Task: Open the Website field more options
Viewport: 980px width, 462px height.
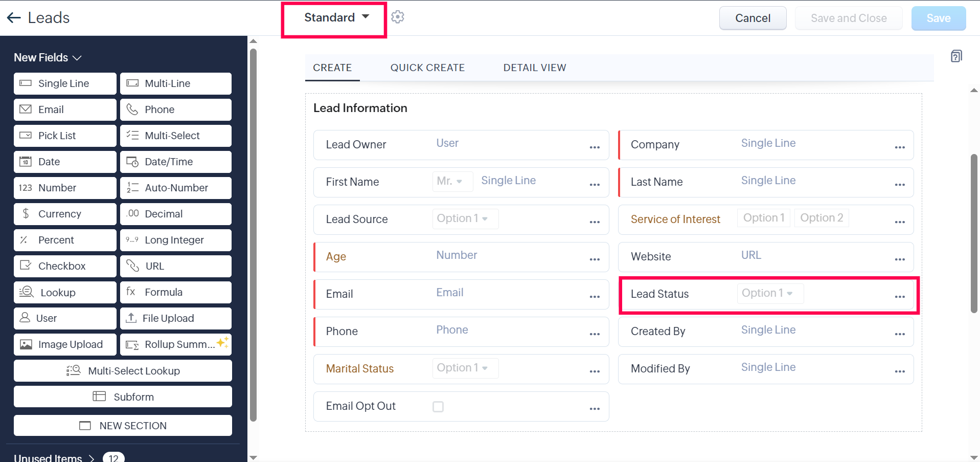Action: (x=900, y=259)
